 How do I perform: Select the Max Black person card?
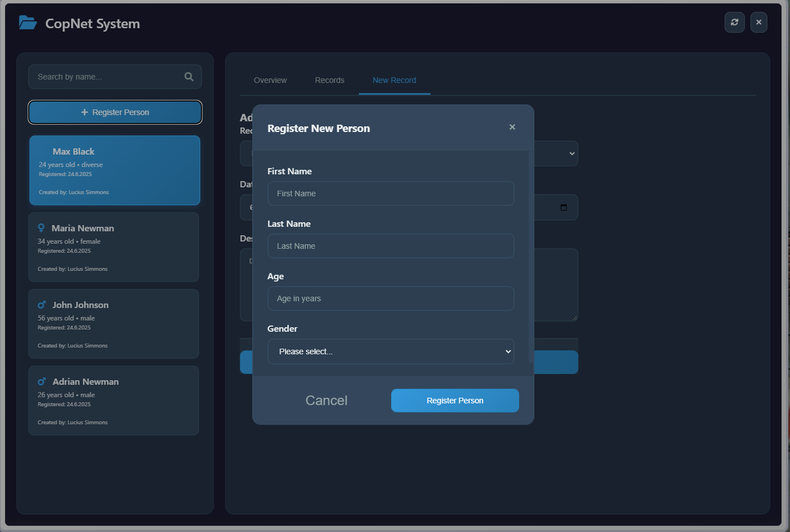pyautogui.click(x=115, y=170)
